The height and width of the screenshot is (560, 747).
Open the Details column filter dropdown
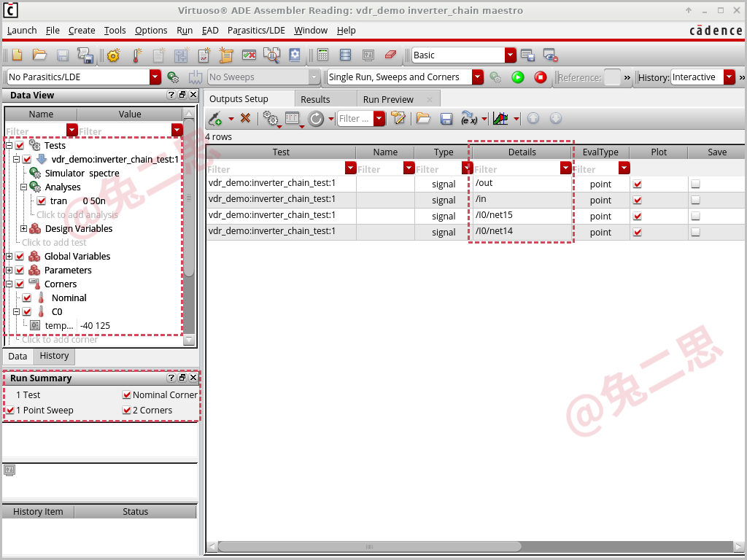coord(565,168)
